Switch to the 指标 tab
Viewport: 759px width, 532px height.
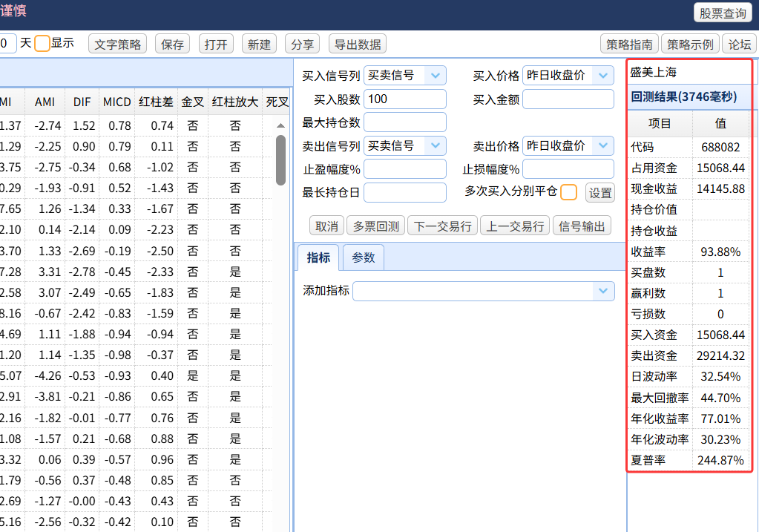(318, 257)
